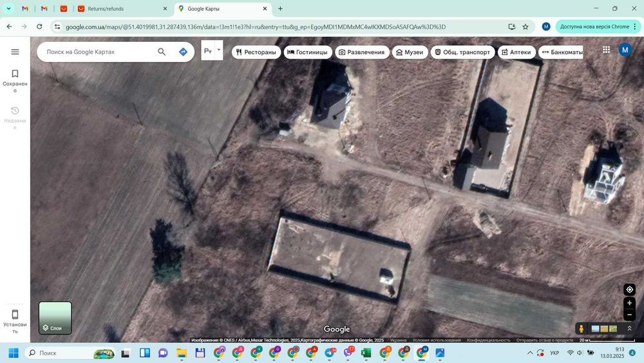Image resolution: width=644 pixels, height=363 pixels.
Task: Select the orange imagery thumbnail in the bottom strip
Action: click(x=604, y=328)
